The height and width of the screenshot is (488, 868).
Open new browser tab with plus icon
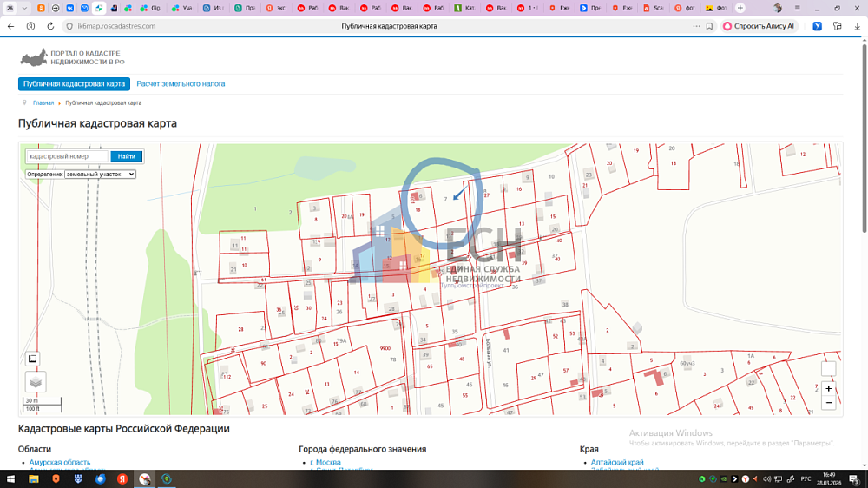pyautogui.click(x=740, y=8)
